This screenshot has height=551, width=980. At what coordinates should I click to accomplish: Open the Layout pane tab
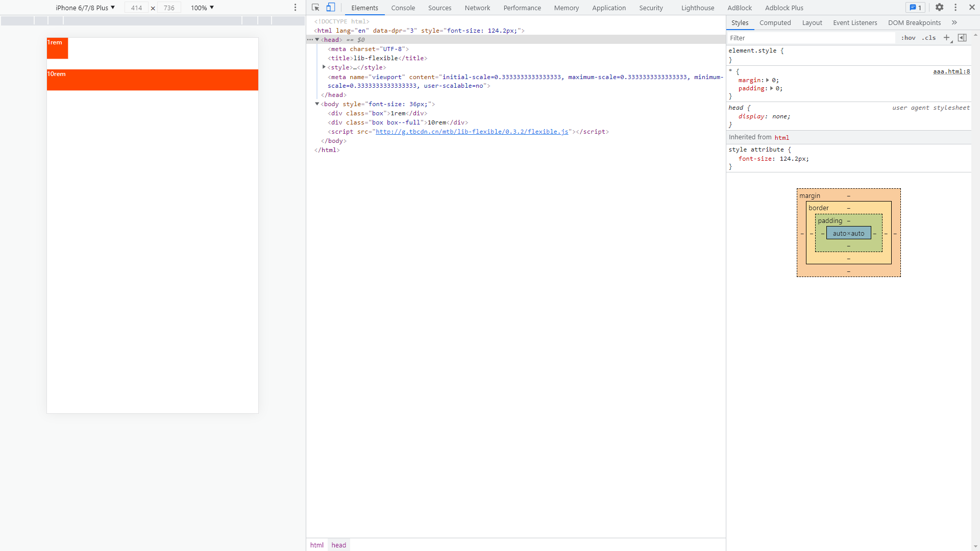click(x=812, y=23)
